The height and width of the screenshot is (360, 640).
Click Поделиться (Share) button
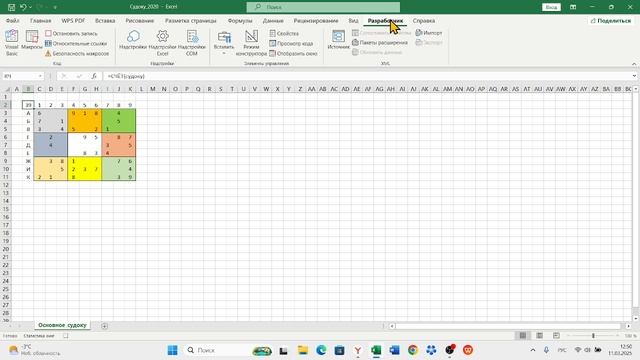pyautogui.click(x=611, y=20)
